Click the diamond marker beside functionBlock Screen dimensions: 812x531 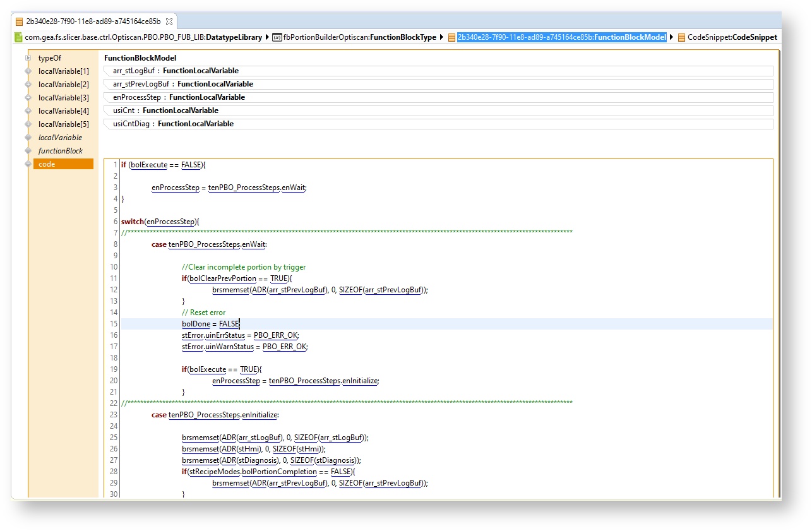[x=28, y=151]
